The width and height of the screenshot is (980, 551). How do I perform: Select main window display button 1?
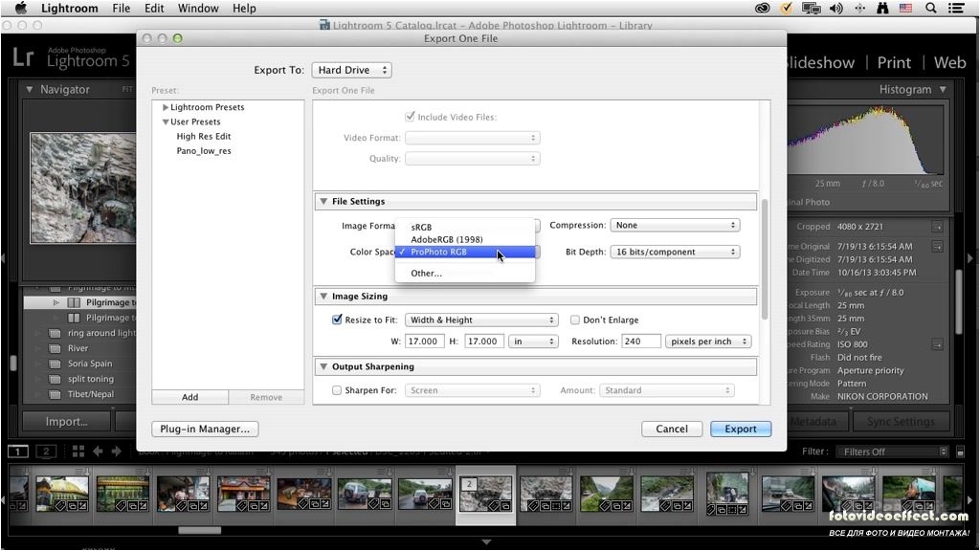[x=18, y=452]
